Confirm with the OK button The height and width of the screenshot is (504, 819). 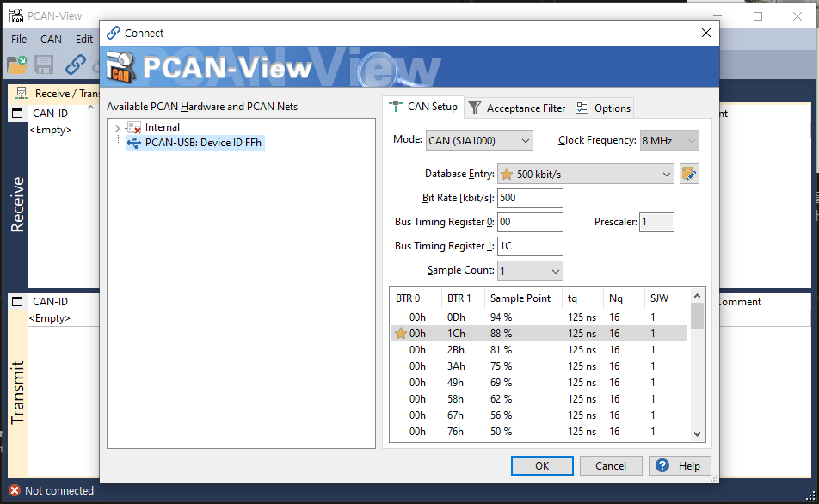coord(542,466)
